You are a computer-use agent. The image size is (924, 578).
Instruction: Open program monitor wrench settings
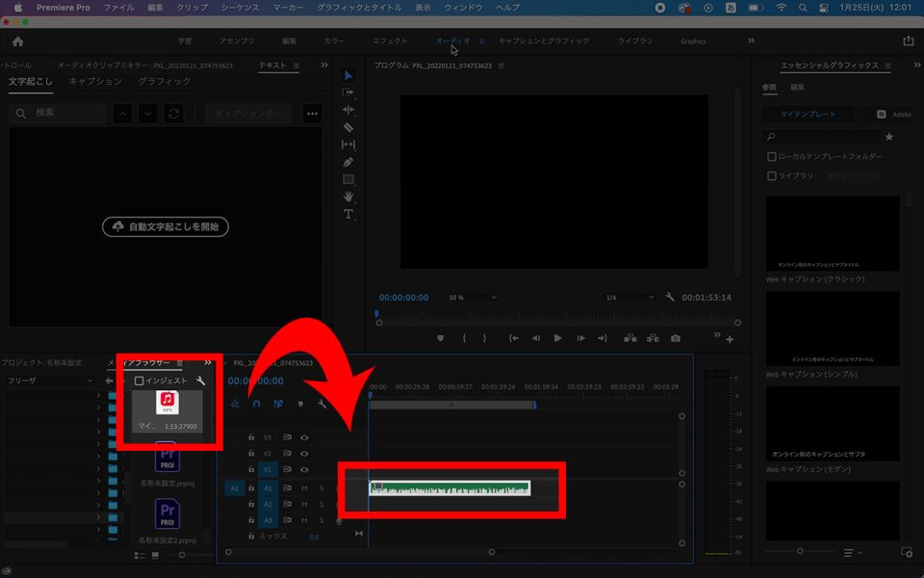coord(670,298)
